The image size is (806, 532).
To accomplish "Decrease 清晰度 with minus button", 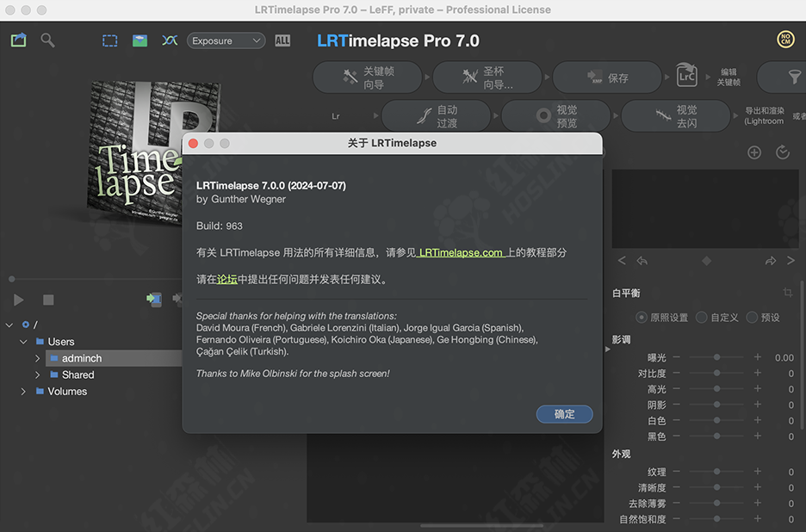I will [677, 487].
